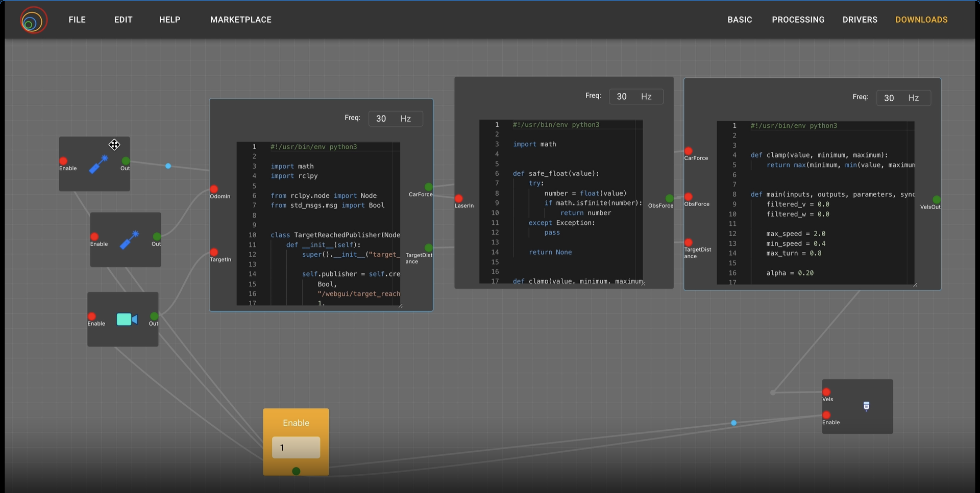
Task: Open the DOWNLOADS menu
Action: pyautogui.click(x=921, y=20)
